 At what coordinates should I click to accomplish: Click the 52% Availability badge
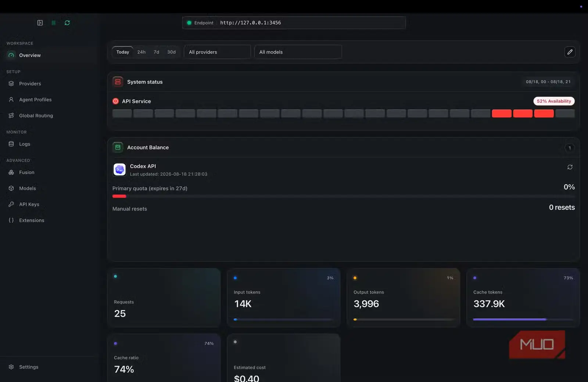click(554, 101)
